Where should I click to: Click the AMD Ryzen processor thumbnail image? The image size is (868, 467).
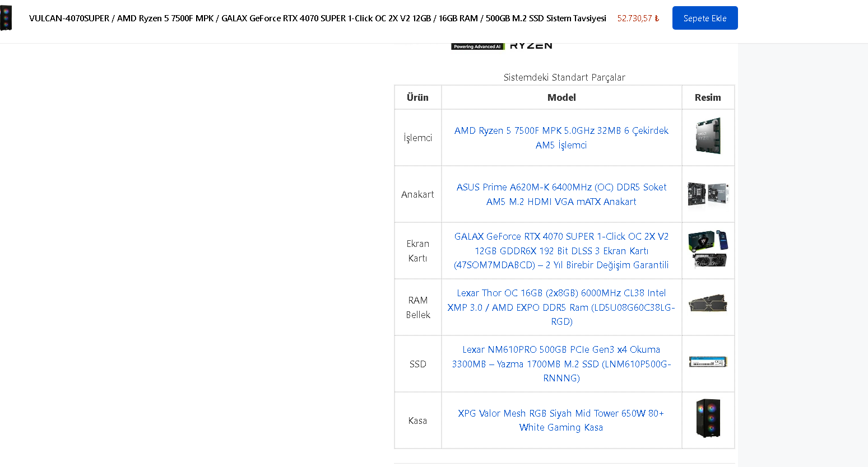[x=708, y=136]
